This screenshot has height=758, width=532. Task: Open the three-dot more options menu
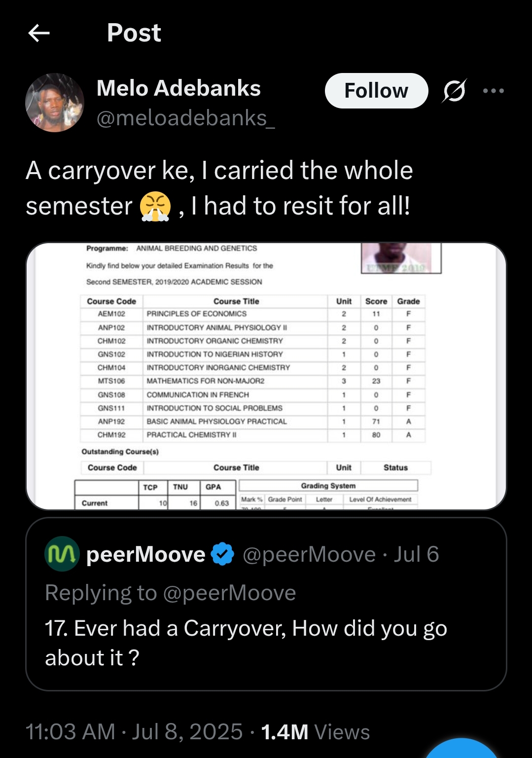[493, 91]
